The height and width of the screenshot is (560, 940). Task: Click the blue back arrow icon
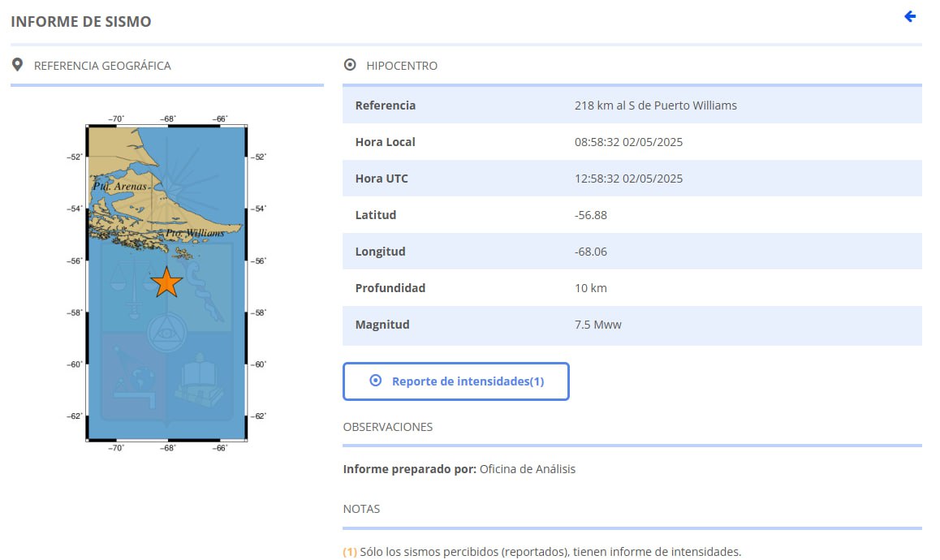coord(910,16)
